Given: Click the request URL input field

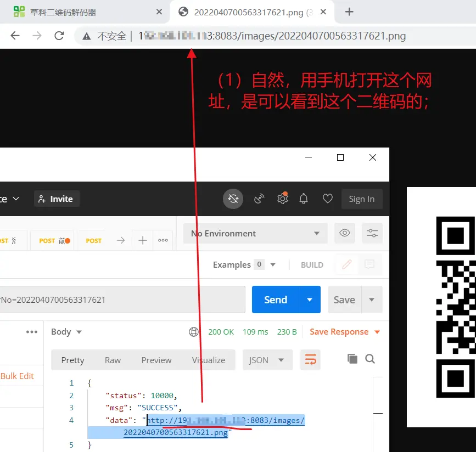Looking at the screenshot, I should [122, 300].
